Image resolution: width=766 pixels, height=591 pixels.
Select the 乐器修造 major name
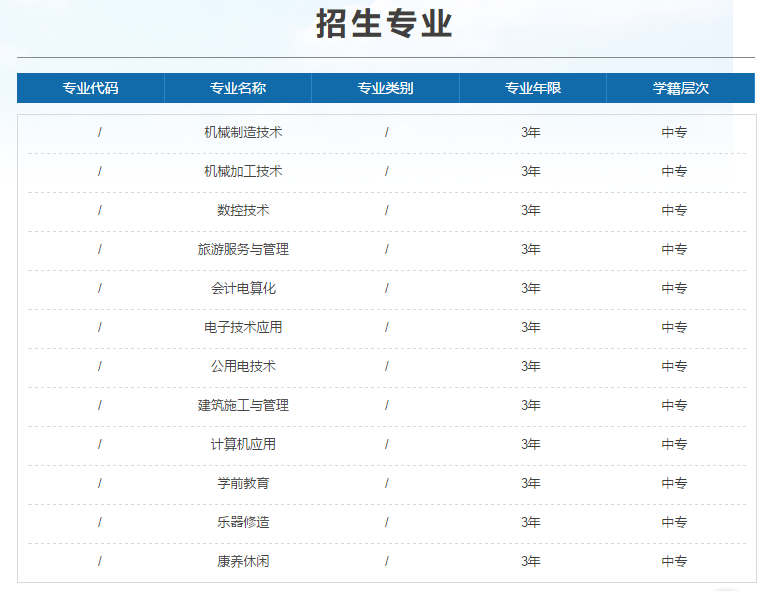(x=243, y=523)
